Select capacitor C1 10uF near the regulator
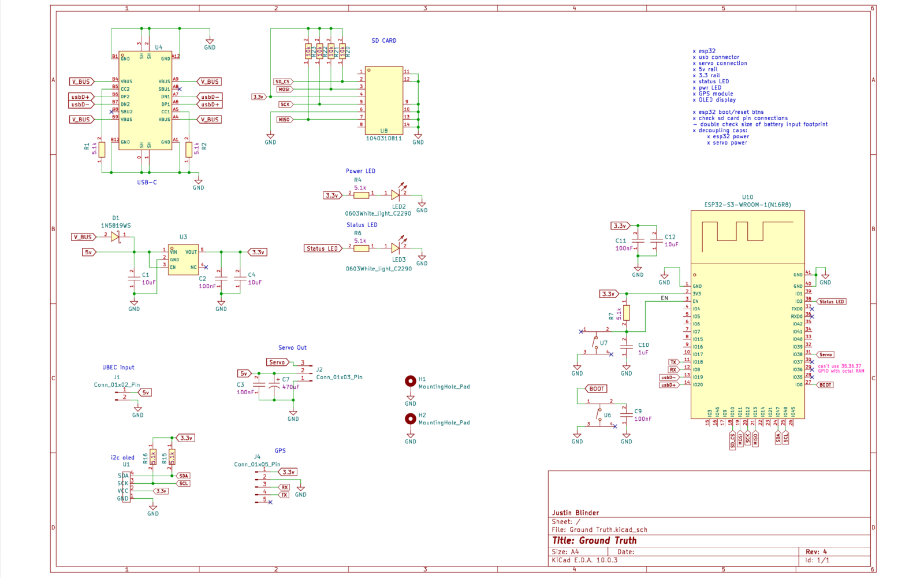 pyautogui.click(x=134, y=279)
